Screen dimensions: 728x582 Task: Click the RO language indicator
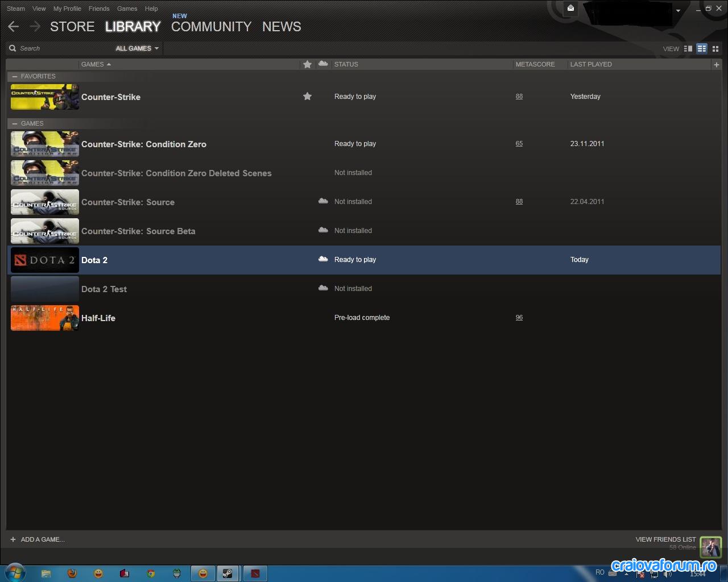[x=600, y=572]
